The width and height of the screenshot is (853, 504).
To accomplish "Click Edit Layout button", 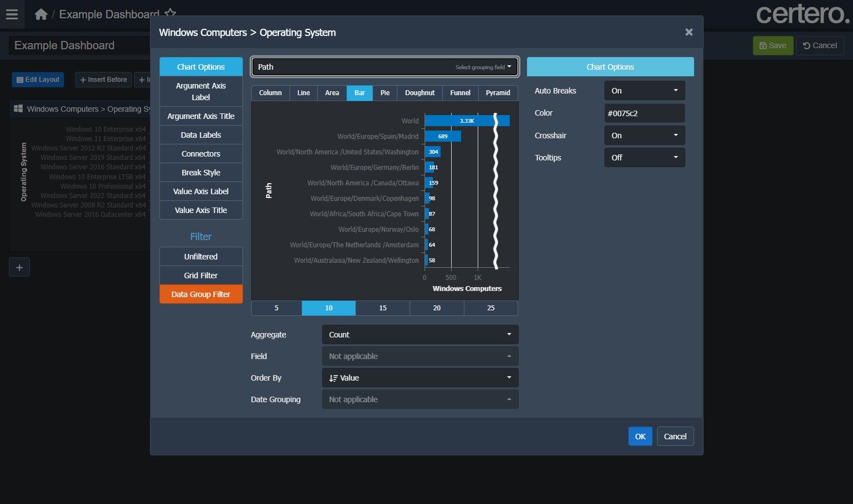I will 38,80.
